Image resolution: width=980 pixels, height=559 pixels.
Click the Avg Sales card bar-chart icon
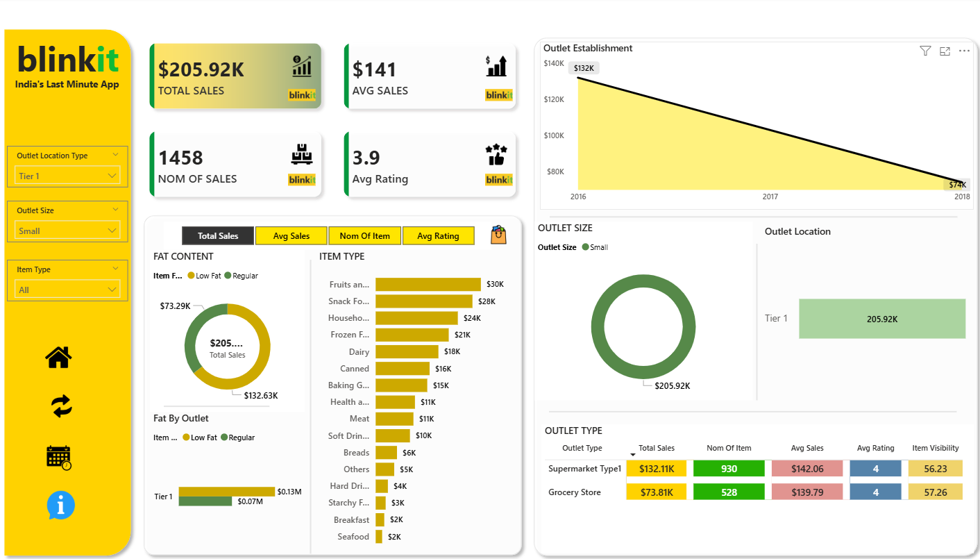pos(496,66)
